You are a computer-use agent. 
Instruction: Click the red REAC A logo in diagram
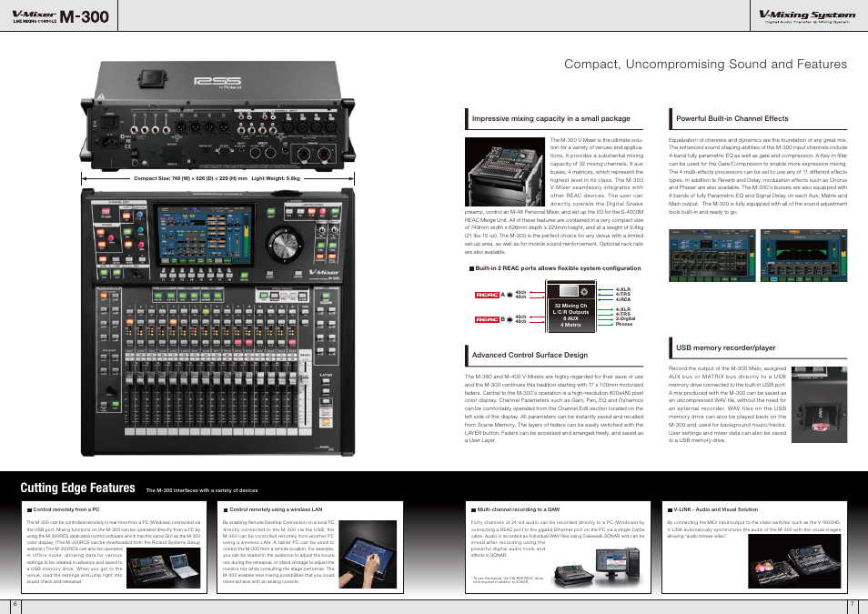coord(487,295)
